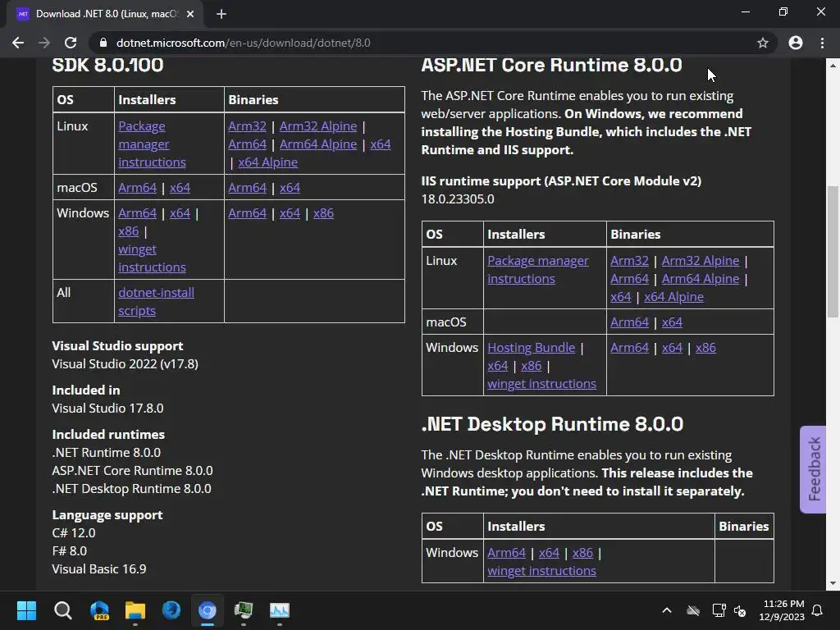840x630 pixels.
Task: Reload the page with the refresh icon
Action: click(x=71, y=43)
